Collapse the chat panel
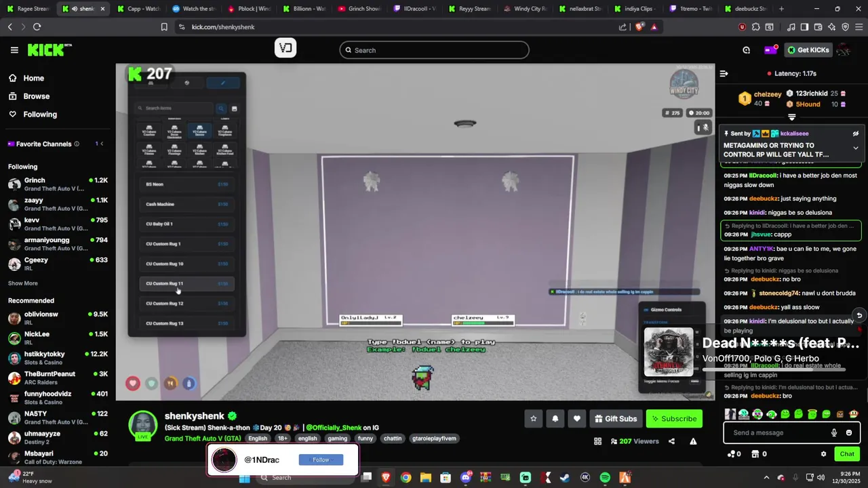Viewport: 868px width, 488px height. coord(724,73)
